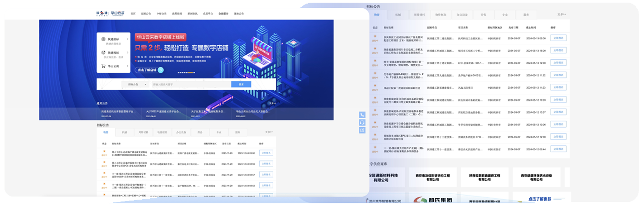Screen dimensions: 644x211
Task: Click the 凤起上院项目 project name cell
Action: 466,87
